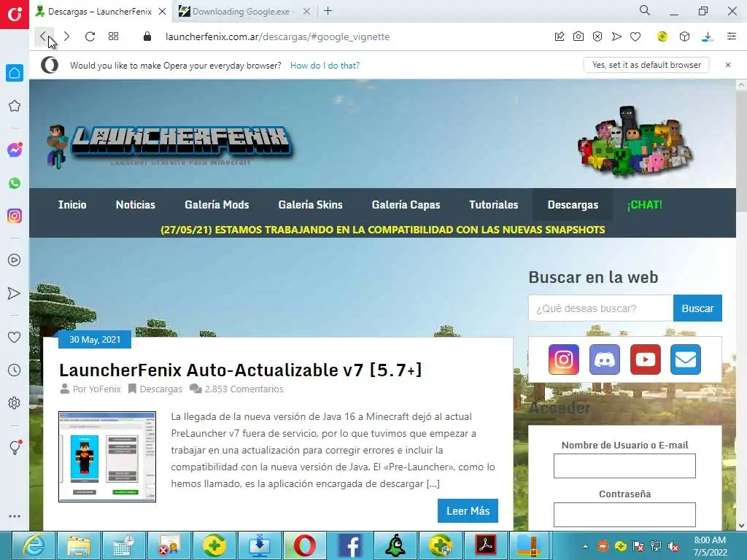Open the send (My Flow) arrow icon in toolbar

click(x=616, y=36)
